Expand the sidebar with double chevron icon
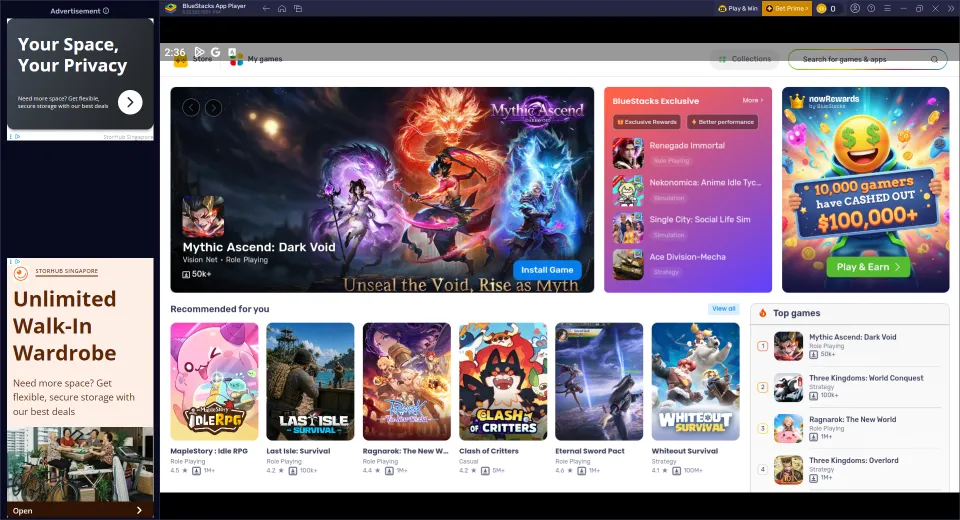The height and width of the screenshot is (520, 960). point(951,9)
